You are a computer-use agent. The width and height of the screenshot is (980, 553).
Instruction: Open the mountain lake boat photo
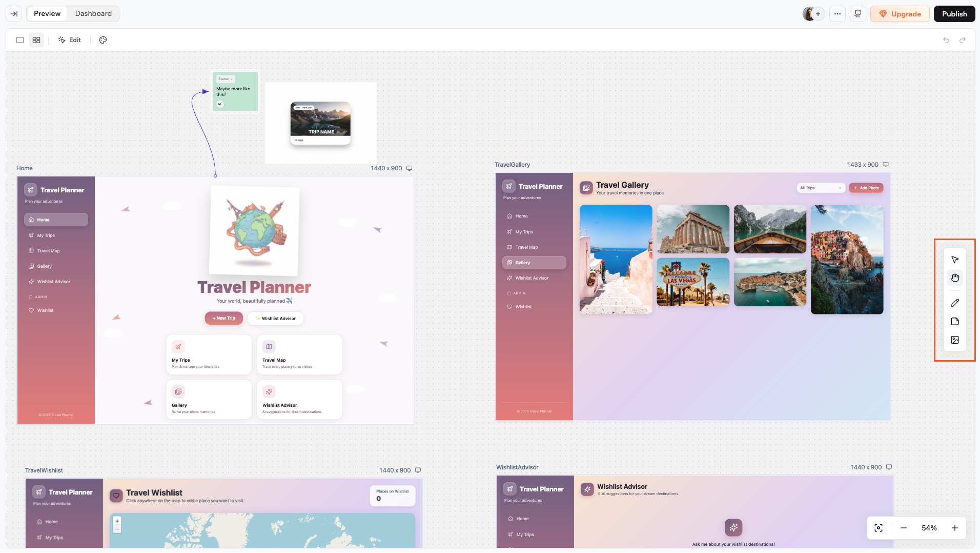click(770, 229)
